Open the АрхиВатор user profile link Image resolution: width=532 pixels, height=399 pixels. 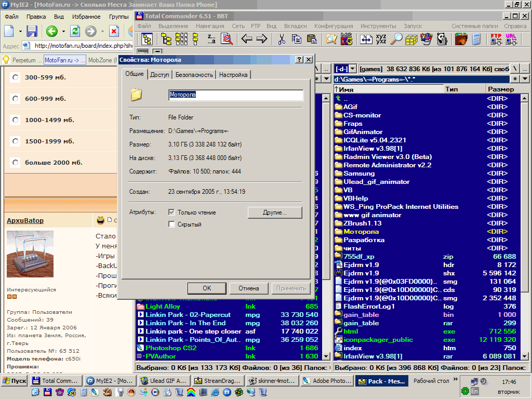click(x=25, y=220)
